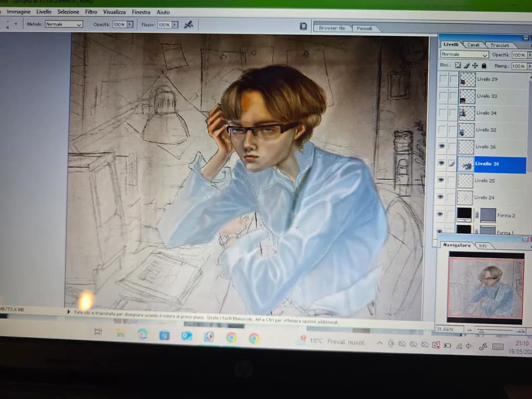Open the Pennelli palette tab
Screen dimensions: 532x399
[x=364, y=29]
